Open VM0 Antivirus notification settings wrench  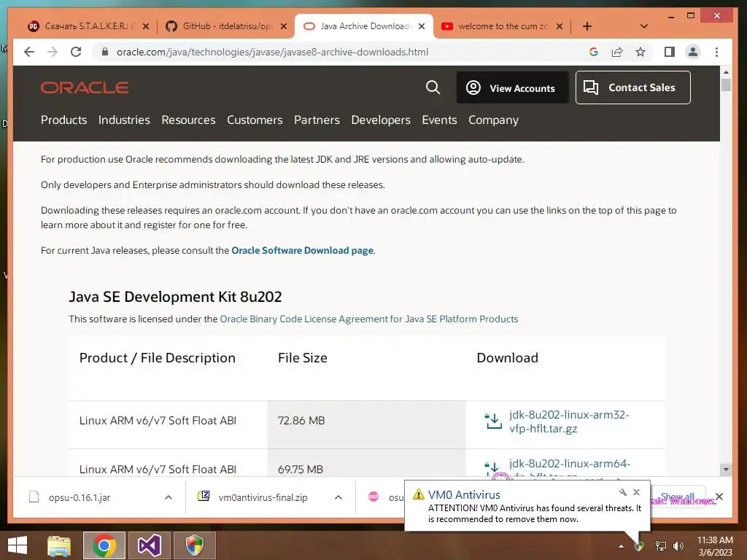(x=623, y=492)
